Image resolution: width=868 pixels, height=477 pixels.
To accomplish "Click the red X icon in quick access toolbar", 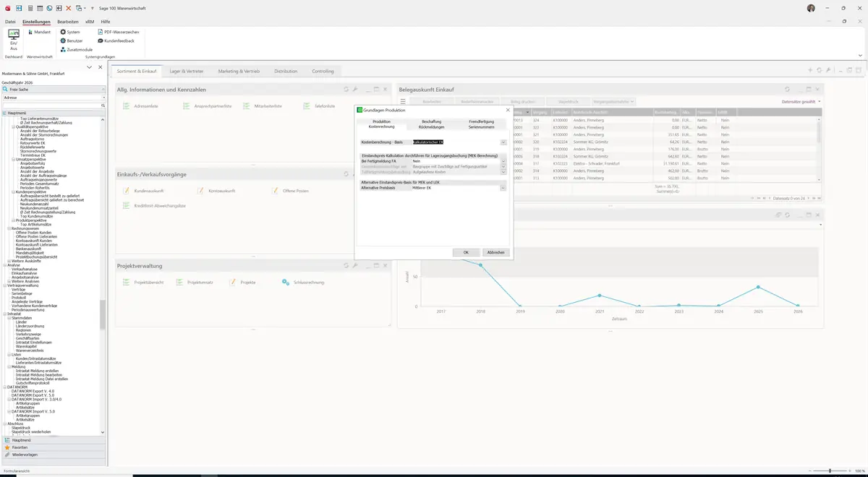I will click(x=69, y=7).
